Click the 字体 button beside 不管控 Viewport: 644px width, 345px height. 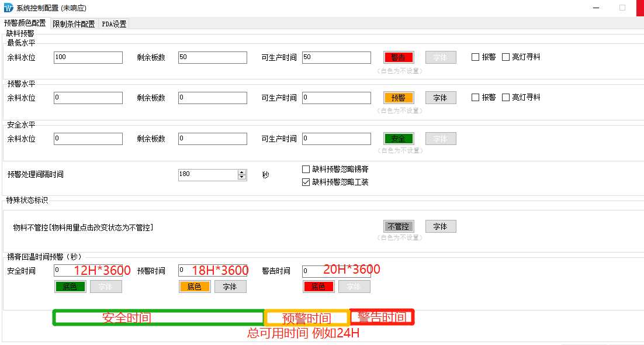tap(440, 226)
